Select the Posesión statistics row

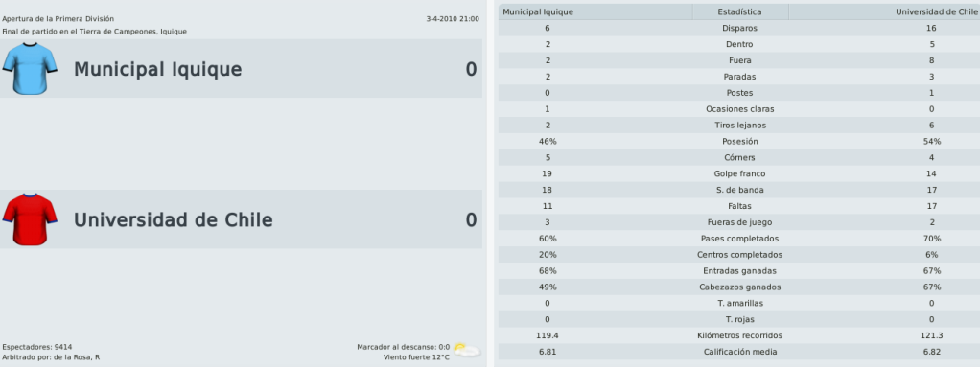pos(738,142)
